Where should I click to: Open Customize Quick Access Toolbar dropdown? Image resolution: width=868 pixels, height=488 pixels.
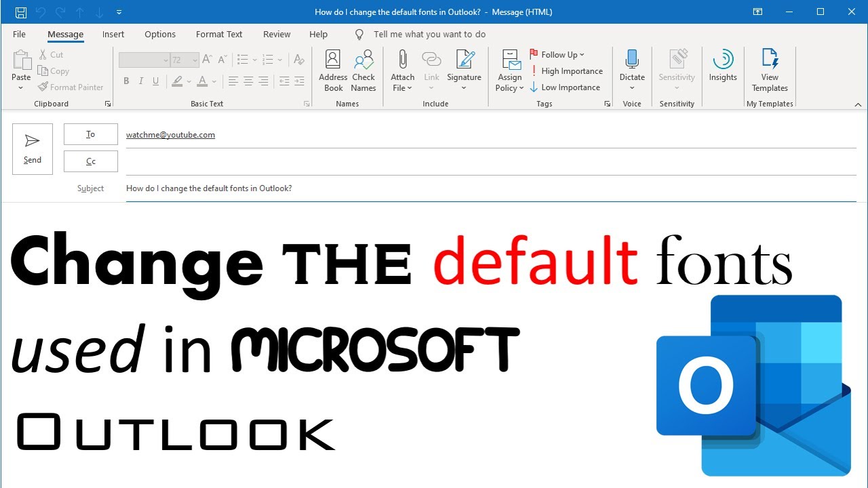point(119,12)
